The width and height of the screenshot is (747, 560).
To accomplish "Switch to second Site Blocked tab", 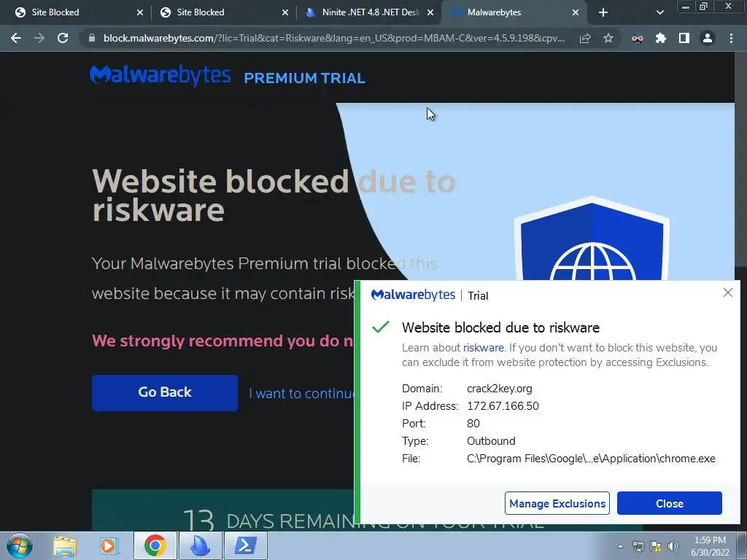I will point(222,12).
